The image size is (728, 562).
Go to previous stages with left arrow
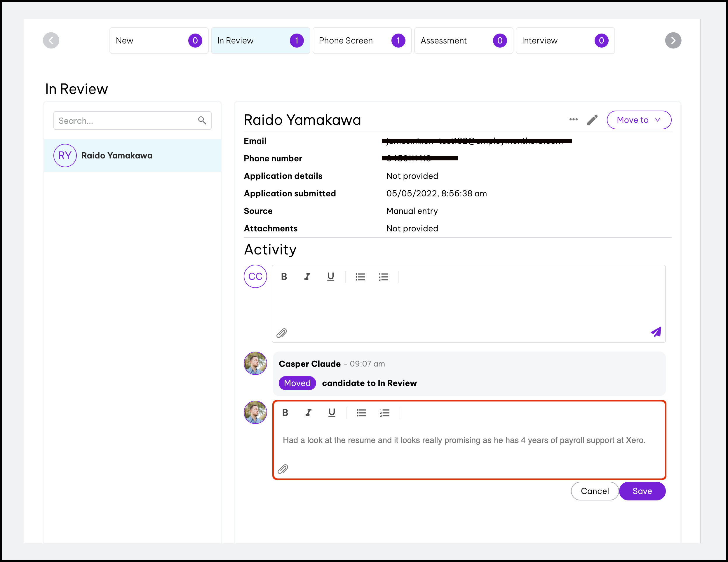pyautogui.click(x=51, y=41)
